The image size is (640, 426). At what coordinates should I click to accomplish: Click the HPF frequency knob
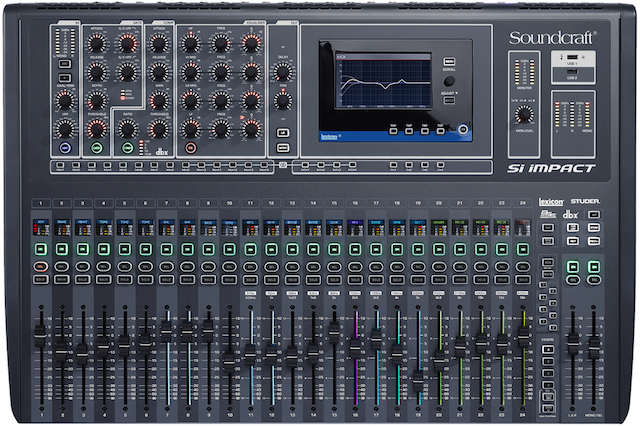click(x=65, y=129)
